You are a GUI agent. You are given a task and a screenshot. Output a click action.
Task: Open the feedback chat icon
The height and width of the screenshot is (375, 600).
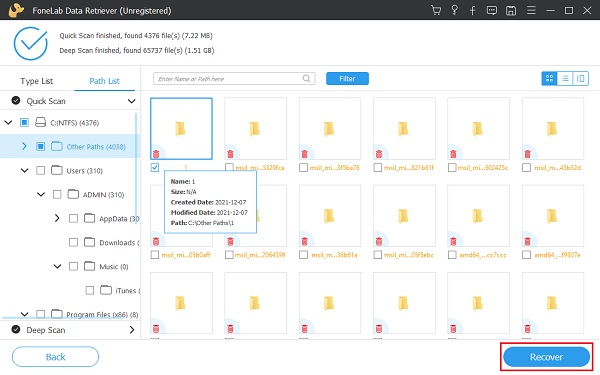[x=492, y=10]
